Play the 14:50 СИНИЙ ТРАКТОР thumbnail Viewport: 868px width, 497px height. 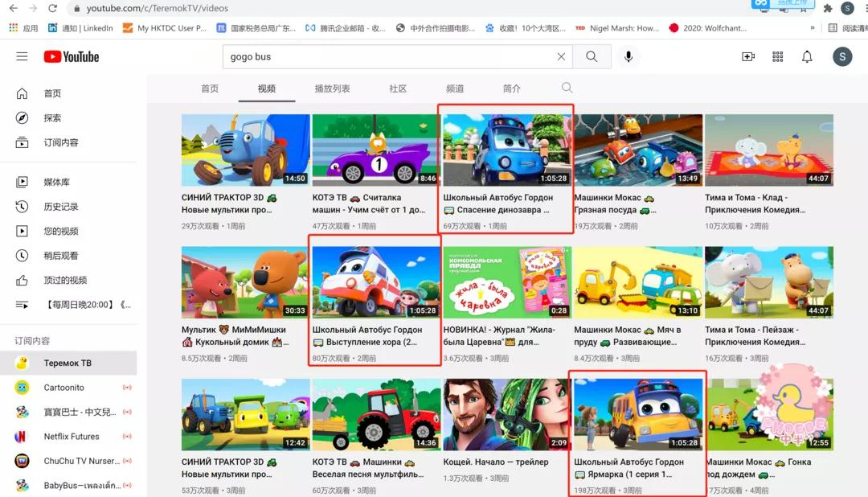click(x=245, y=150)
